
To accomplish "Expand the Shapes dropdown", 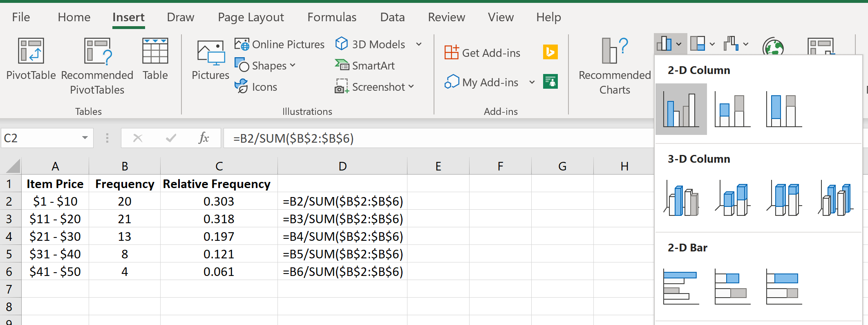I will (293, 65).
